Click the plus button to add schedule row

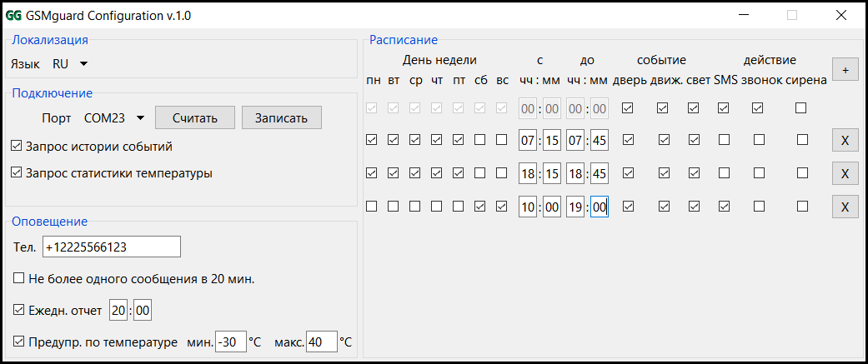845,71
